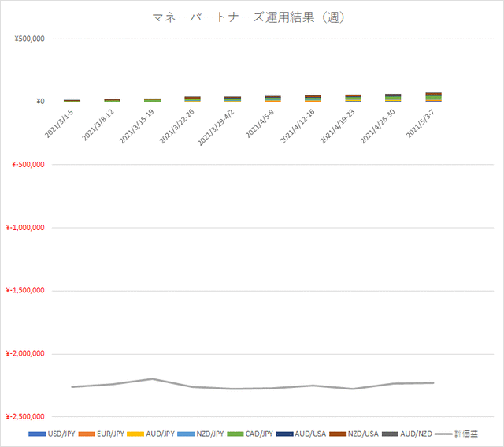Select the stacked bar for week 2021/3/22-26
Screen dimensions: 504x447
192,99
